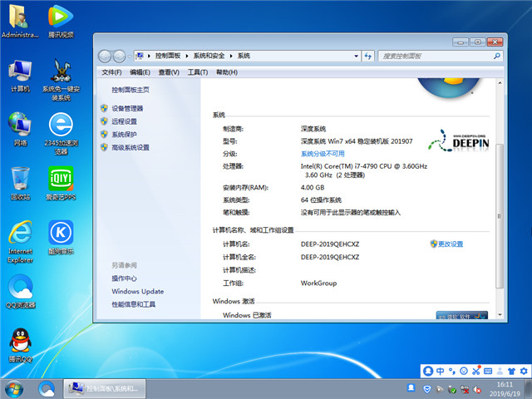Open the 编辑(E) menu
The image size is (532, 399).
click(x=140, y=72)
